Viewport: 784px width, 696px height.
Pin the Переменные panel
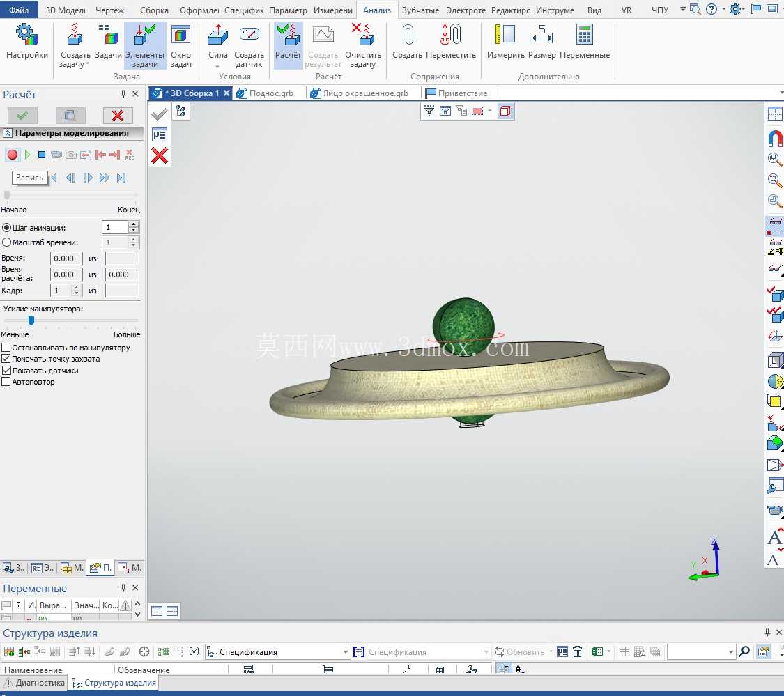(x=123, y=587)
